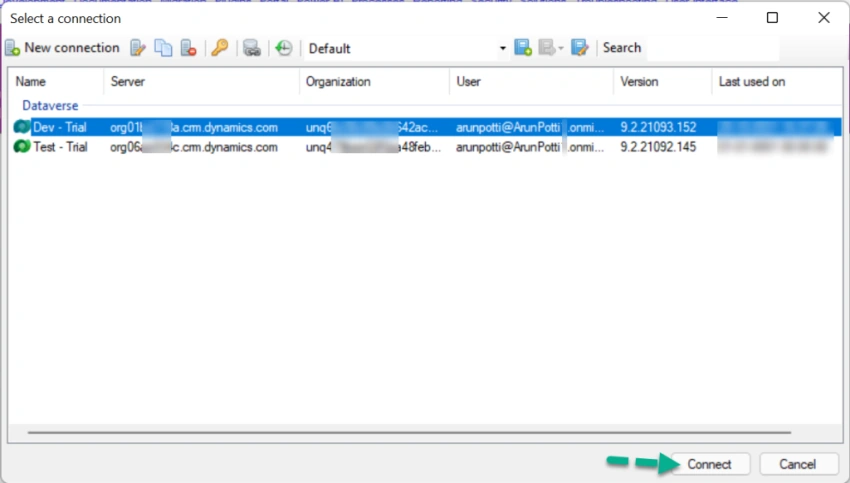Sort by Last used on column header
The height and width of the screenshot is (483, 850).
pyautogui.click(x=751, y=82)
